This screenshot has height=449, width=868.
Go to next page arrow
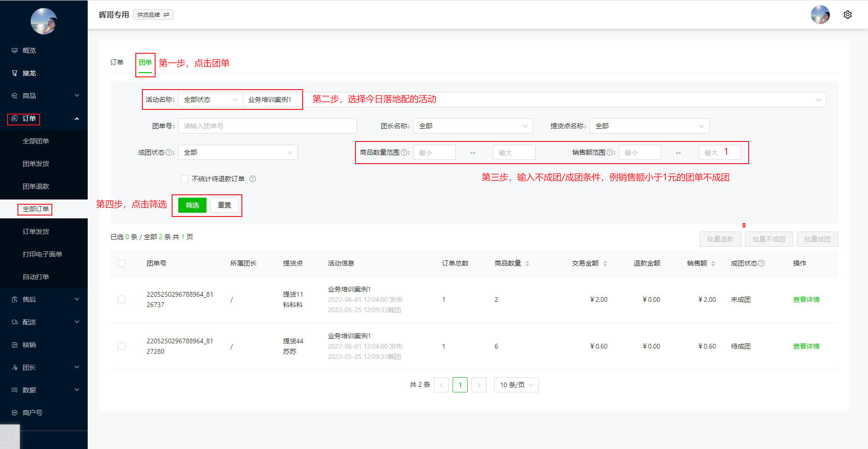pos(479,385)
